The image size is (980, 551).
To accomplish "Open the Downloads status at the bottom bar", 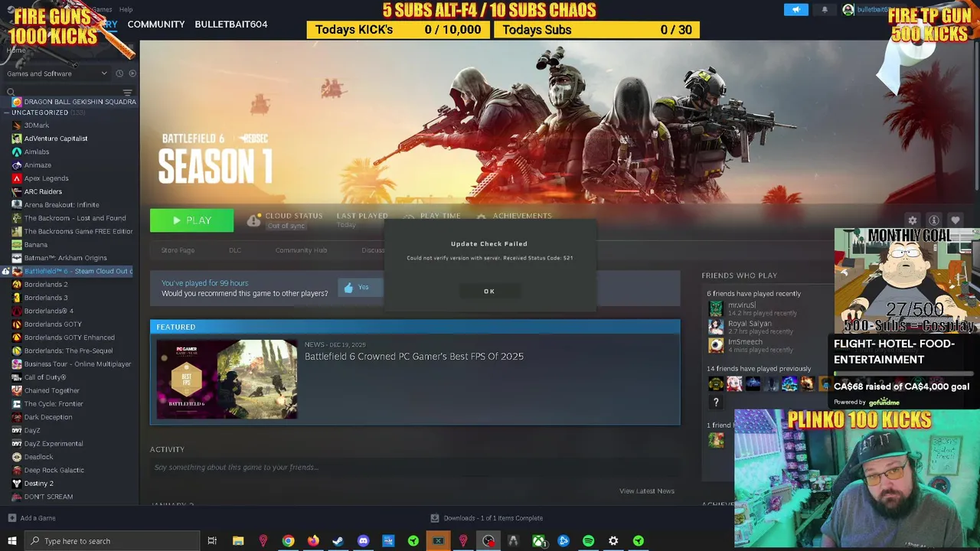I will click(487, 518).
